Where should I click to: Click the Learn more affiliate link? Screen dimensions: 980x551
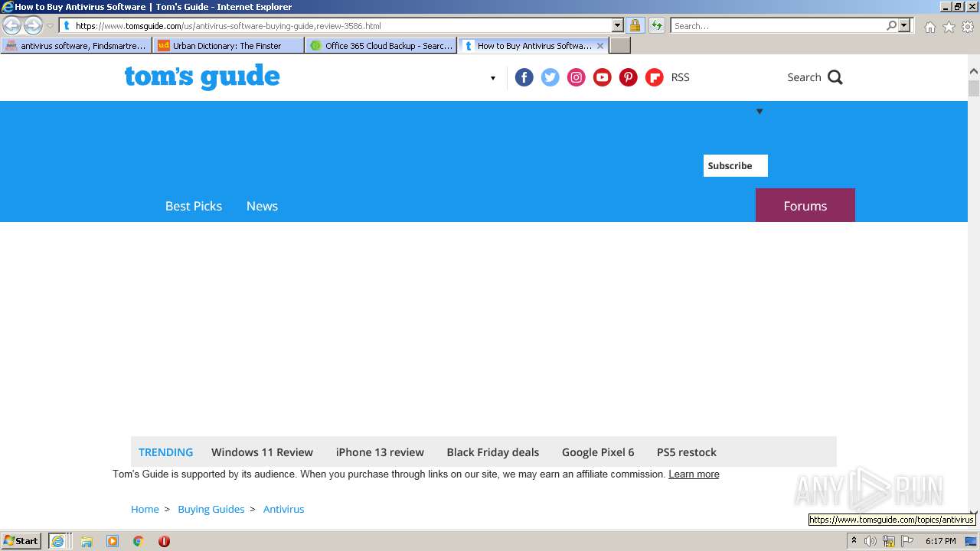pyautogui.click(x=694, y=474)
